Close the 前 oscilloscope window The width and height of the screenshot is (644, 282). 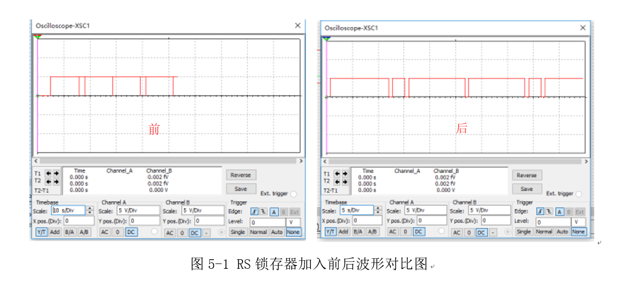pos(298,25)
